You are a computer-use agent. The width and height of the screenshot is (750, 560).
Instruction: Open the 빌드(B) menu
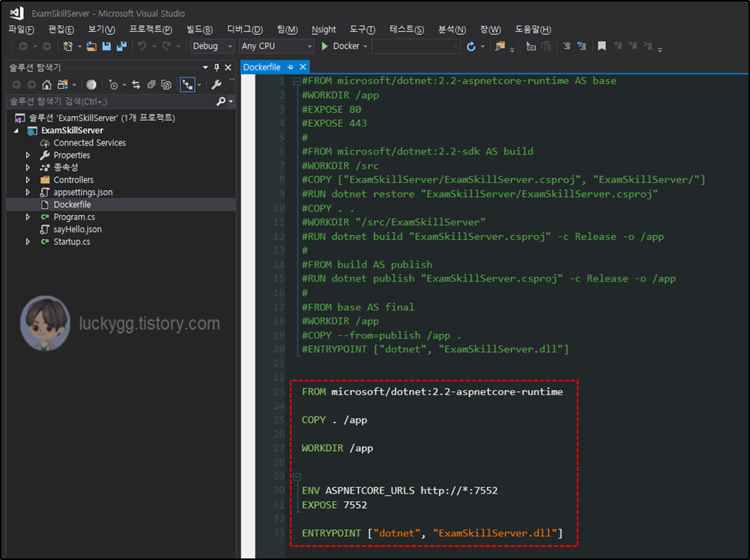pos(199,29)
